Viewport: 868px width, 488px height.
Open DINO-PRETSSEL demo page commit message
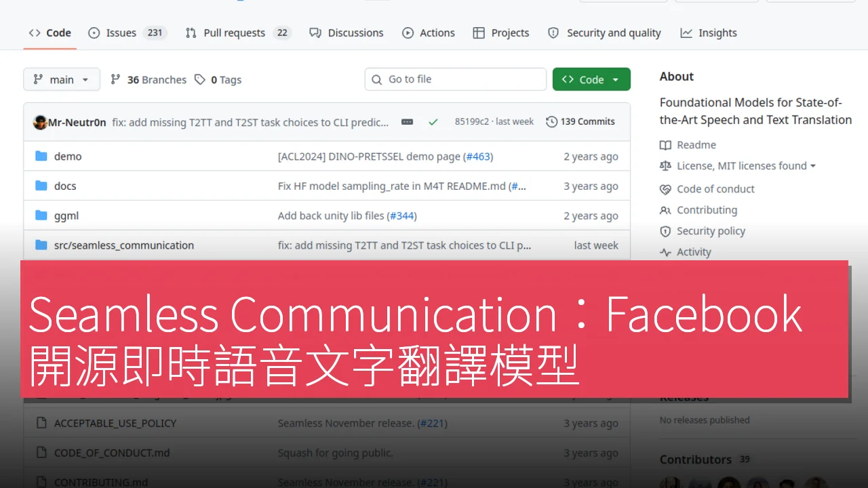tap(369, 157)
